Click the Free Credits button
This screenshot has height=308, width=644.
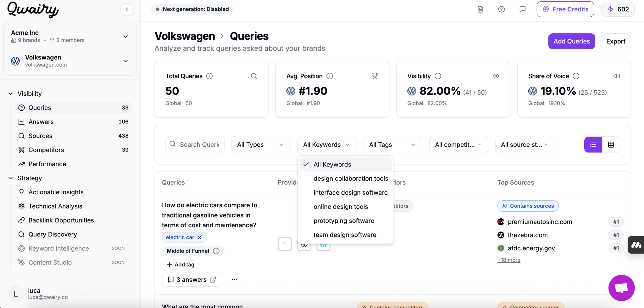(x=565, y=9)
